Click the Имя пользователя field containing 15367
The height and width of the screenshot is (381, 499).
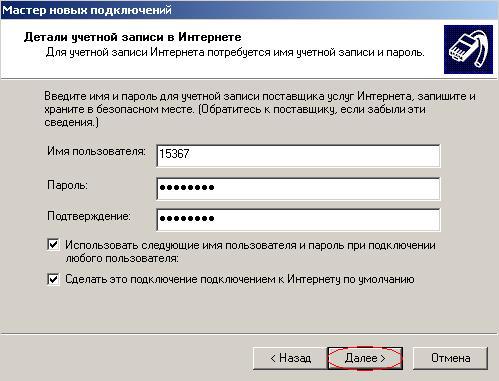(298, 155)
